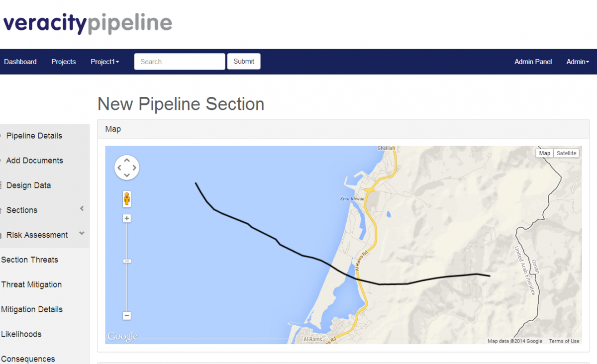Select the Add Documents sidebar entry
This screenshot has height=364, width=597.
[35, 160]
